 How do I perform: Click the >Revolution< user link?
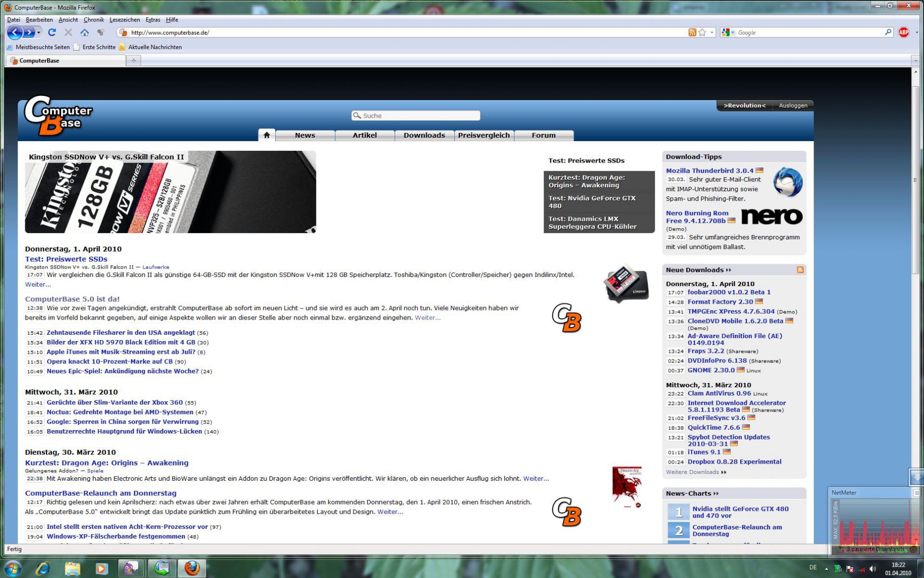744,106
